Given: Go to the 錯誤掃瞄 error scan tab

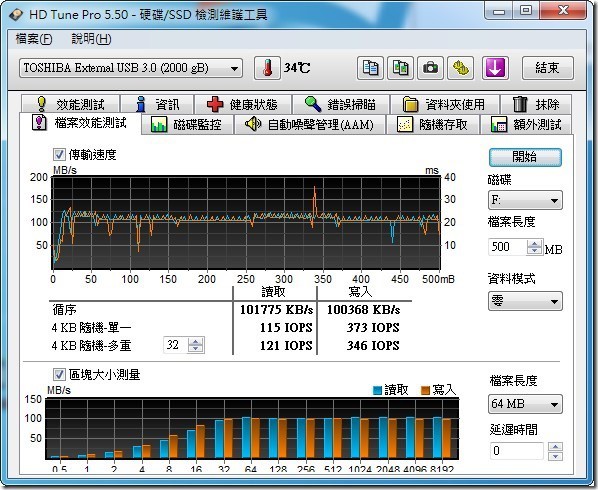Looking at the screenshot, I should tap(341, 104).
